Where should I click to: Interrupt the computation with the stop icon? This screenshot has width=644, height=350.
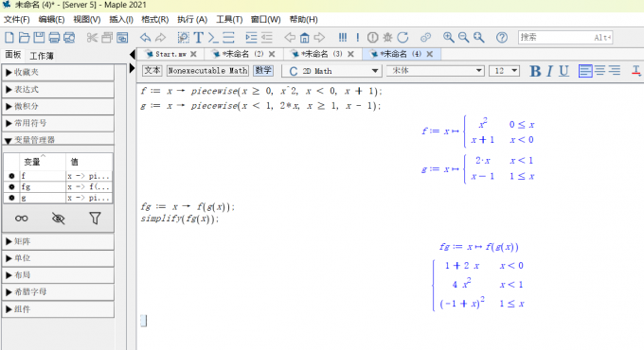pyautogui.click(x=372, y=38)
